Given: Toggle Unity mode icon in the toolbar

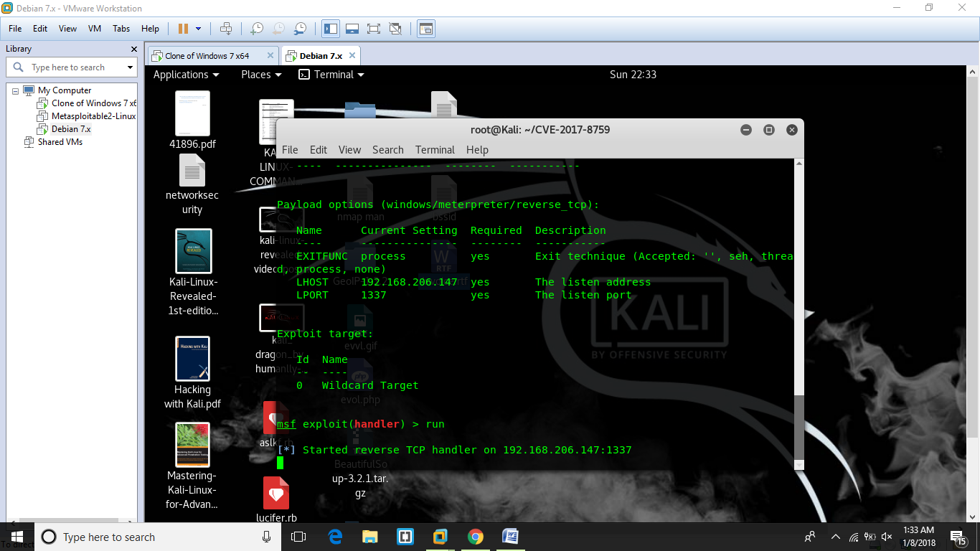Looking at the screenshot, I should [x=395, y=29].
